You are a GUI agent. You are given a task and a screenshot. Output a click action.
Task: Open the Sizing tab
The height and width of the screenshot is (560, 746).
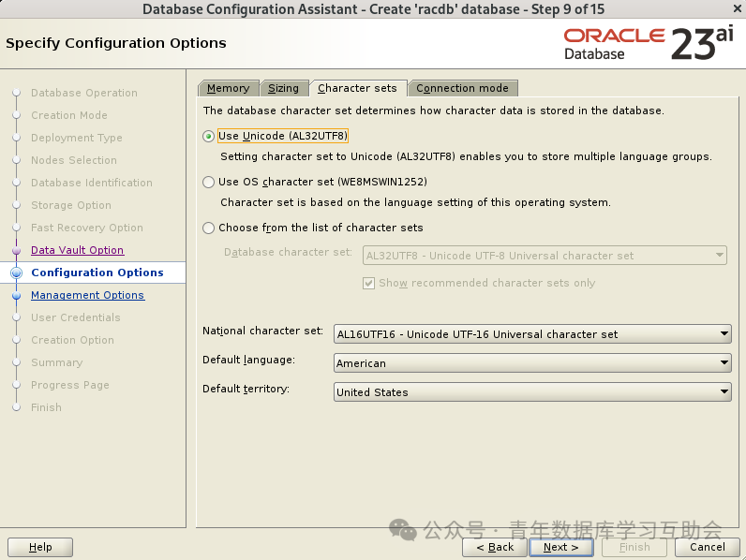284,88
